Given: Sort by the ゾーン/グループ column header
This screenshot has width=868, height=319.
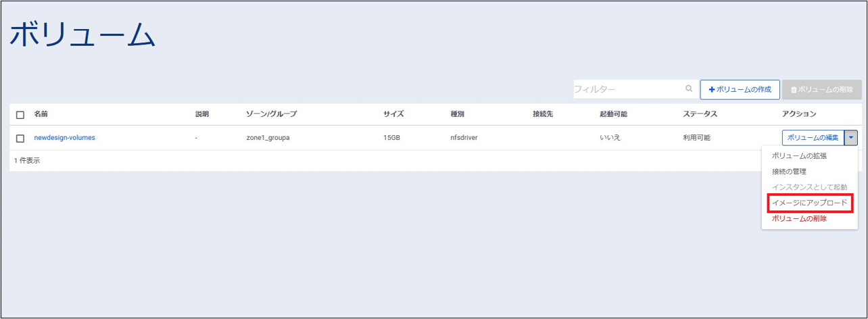Looking at the screenshot, I should point(272,114).
